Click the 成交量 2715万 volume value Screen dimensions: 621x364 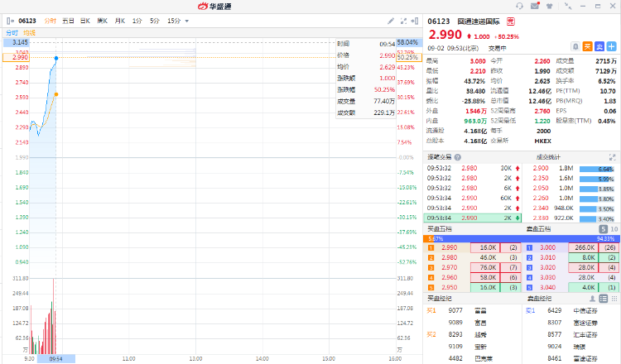(x=605, y=61)
